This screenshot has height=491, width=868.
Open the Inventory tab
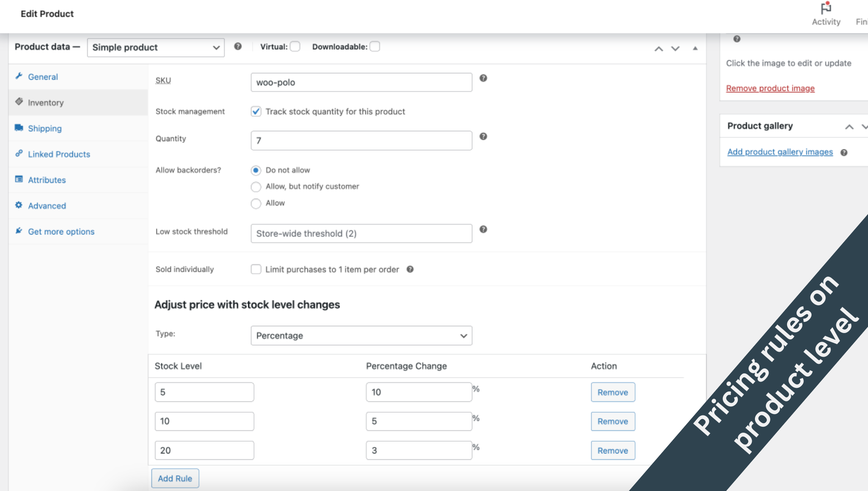[78, 103]
